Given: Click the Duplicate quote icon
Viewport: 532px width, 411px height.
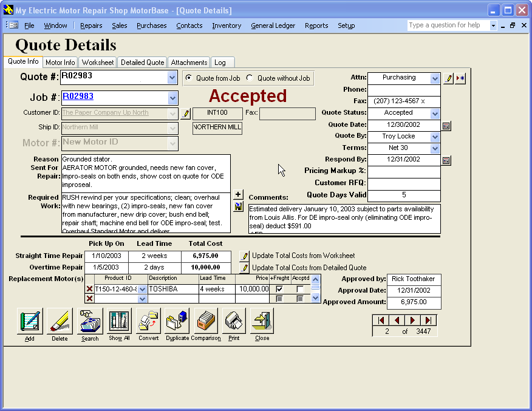Looking at the screenshot, I should pos(177,321).
